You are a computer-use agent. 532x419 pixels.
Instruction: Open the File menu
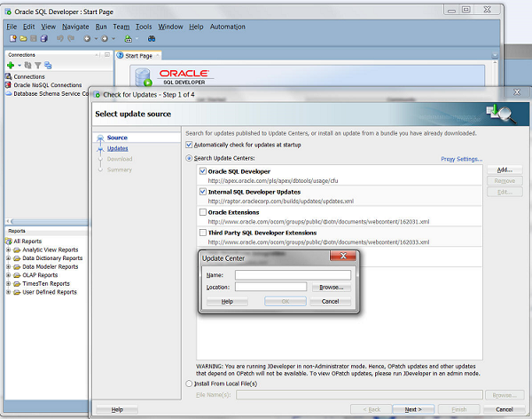(12, 27)
